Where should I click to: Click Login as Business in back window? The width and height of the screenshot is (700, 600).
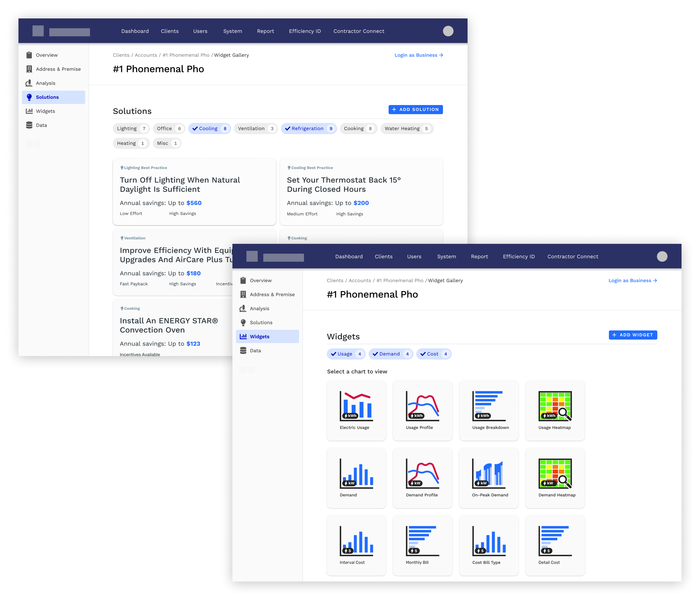(x=418, y=55)
